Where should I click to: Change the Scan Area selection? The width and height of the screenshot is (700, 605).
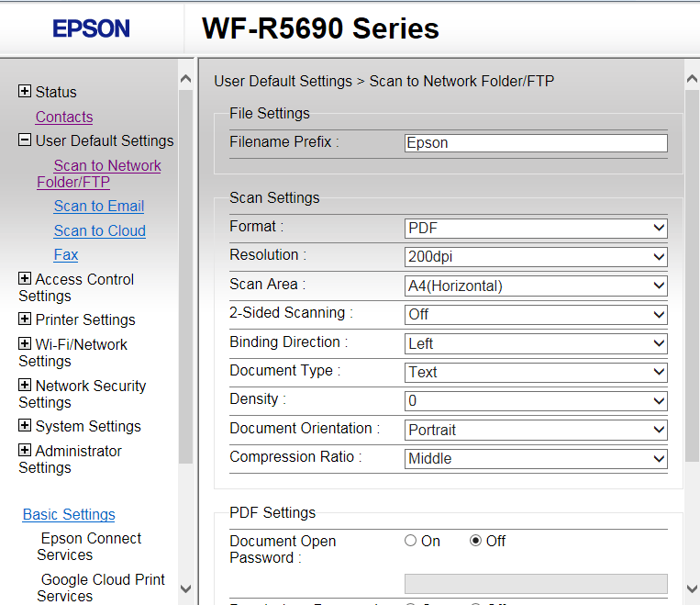coord(536,286)
